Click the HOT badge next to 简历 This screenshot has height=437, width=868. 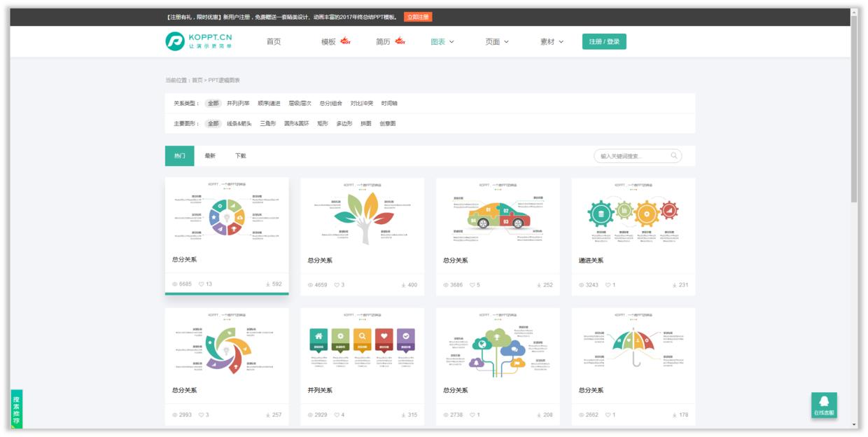click(400, 41)
